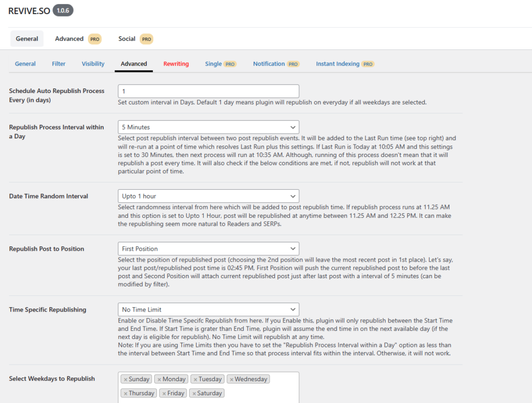The width and height of the screenshot is (532, 403).
Task: Click the 'Select randomness interval from here' description
Action: [285, 216]
